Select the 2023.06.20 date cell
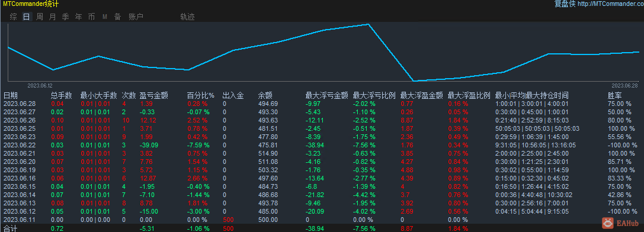The height and width of the screenshot is (232, 644). click(x=20, y=162)
